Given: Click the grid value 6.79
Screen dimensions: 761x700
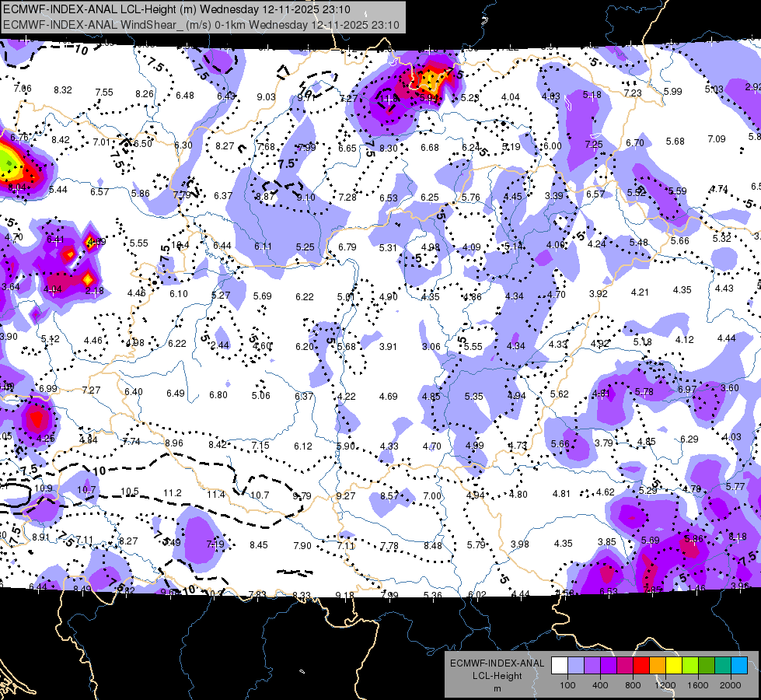Looking at the screenshot, I should (x=347, y=247).
